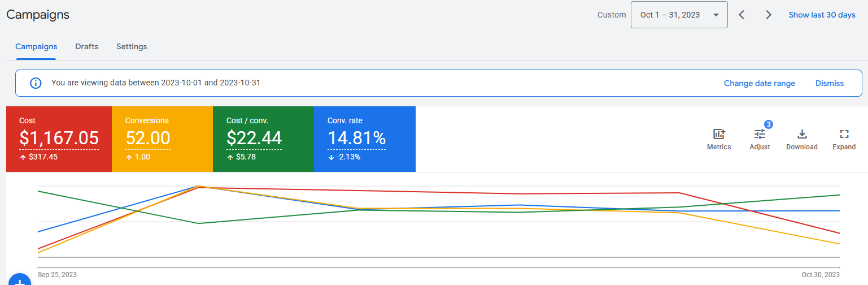Open the Metrics chart icon

[x=719, y=134]
